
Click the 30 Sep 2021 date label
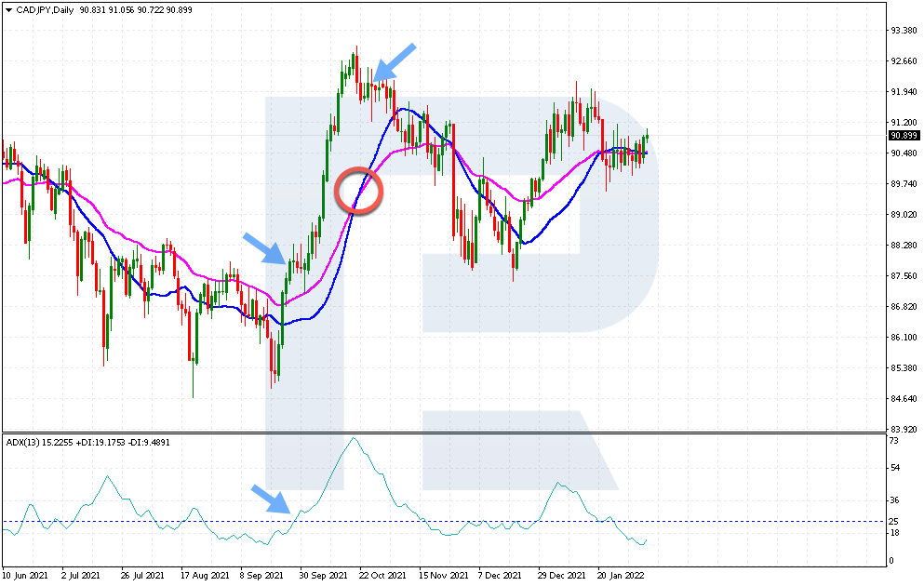click(323, 576)
